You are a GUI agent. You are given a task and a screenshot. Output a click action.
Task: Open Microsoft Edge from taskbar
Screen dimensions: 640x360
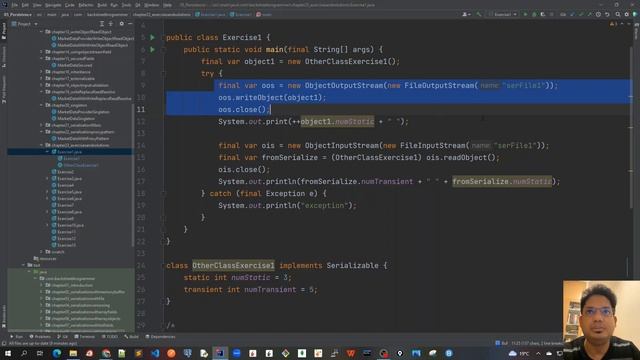(57, 353)
